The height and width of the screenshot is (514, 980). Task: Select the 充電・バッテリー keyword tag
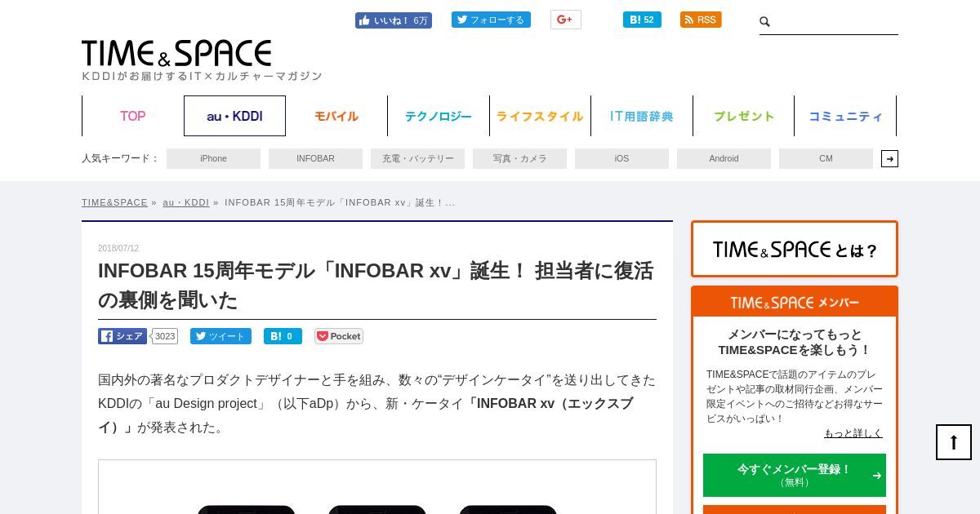coord(417,158)
